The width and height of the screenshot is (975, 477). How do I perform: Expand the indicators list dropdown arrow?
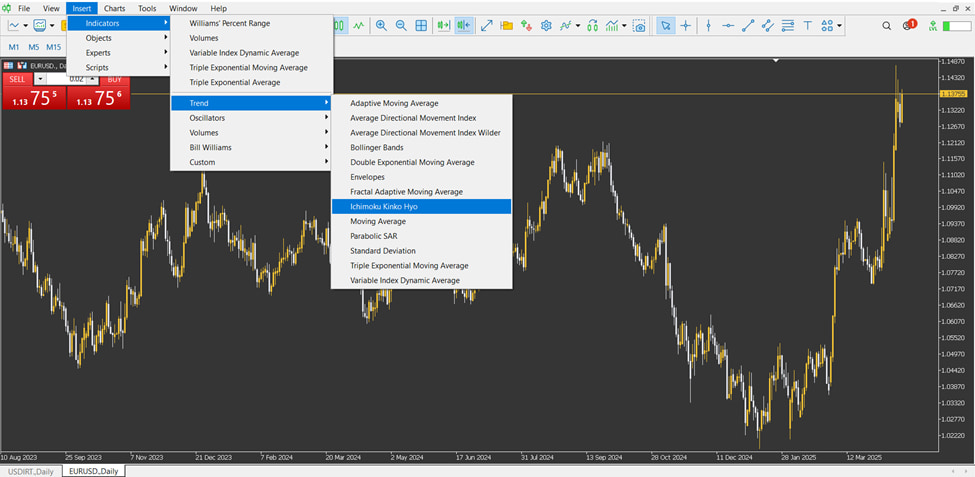578,26
